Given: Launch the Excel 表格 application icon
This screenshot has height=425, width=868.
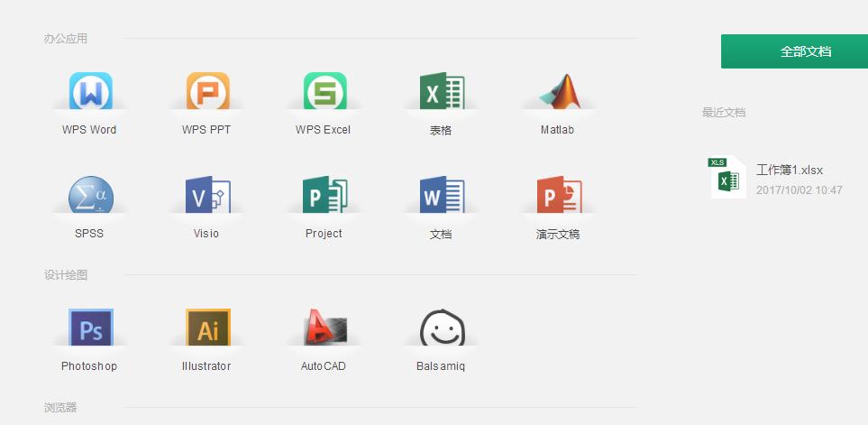Looking at the screenshot, I should [x=442, y=91].
